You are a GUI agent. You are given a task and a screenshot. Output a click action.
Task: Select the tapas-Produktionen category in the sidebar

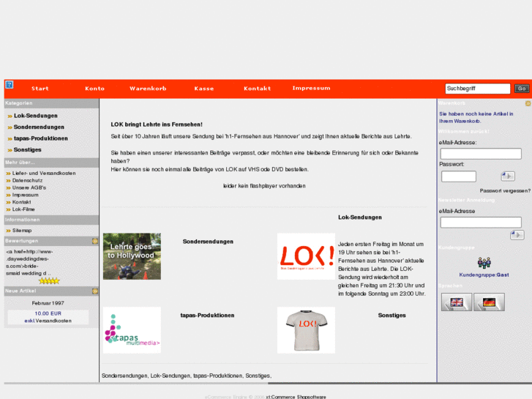(x=41, y=138)
